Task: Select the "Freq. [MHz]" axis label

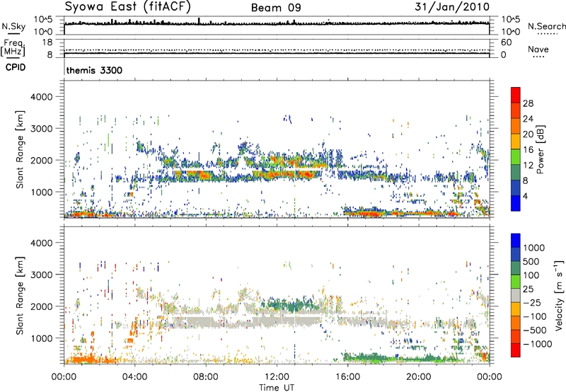Action: [13, 47]
